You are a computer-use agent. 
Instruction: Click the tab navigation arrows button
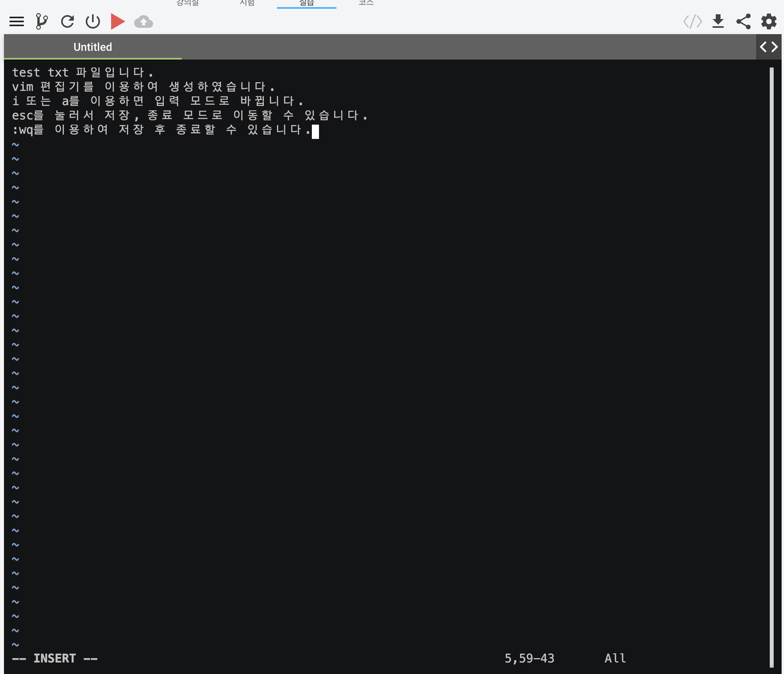[x=769, y=47]
